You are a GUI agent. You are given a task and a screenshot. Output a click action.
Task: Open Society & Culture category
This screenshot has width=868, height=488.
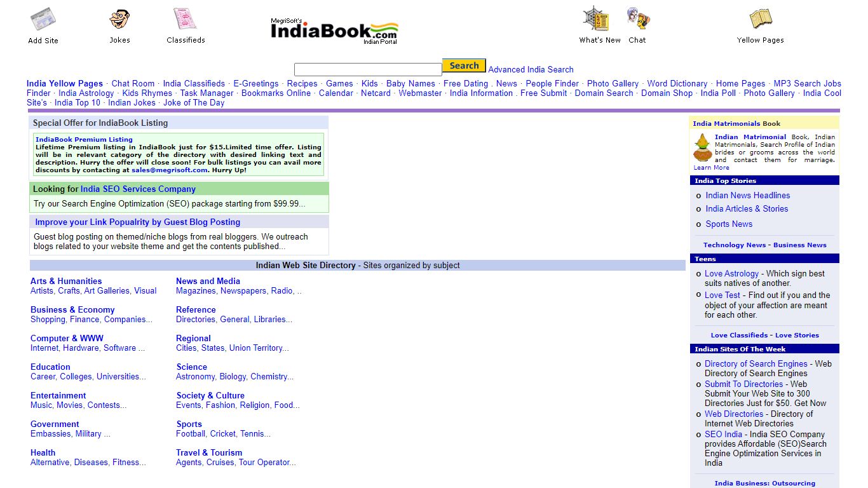[x=210, y=395]
